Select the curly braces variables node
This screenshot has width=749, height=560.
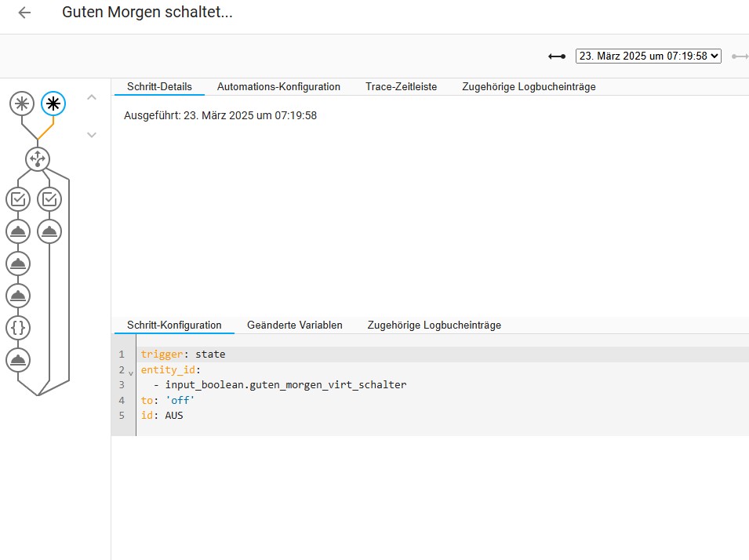pos(18,327)
